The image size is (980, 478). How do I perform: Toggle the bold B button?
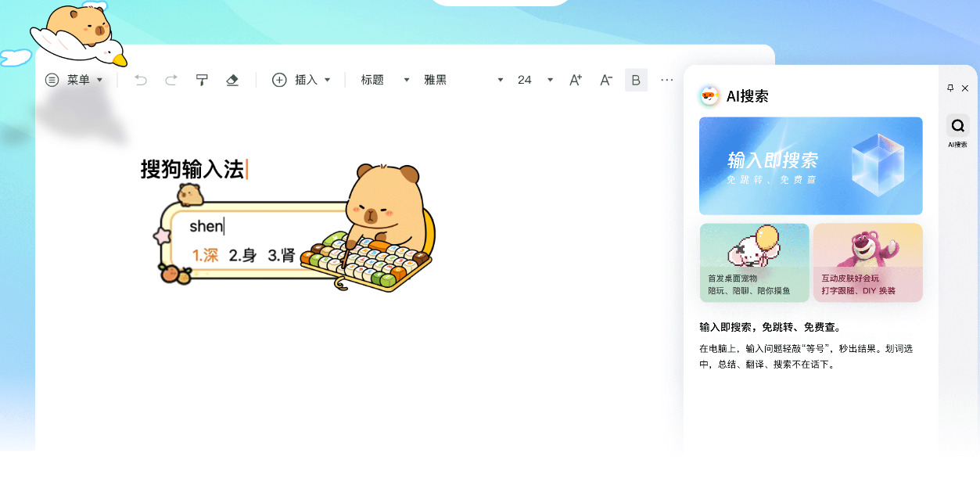coord(636,80)
